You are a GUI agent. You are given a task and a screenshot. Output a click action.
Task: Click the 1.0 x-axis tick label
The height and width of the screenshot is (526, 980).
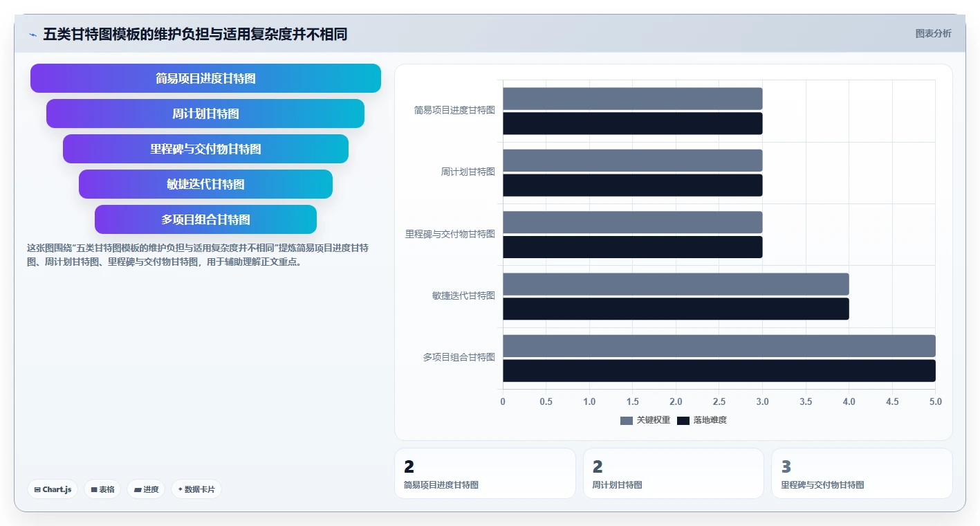coord(589,401)
